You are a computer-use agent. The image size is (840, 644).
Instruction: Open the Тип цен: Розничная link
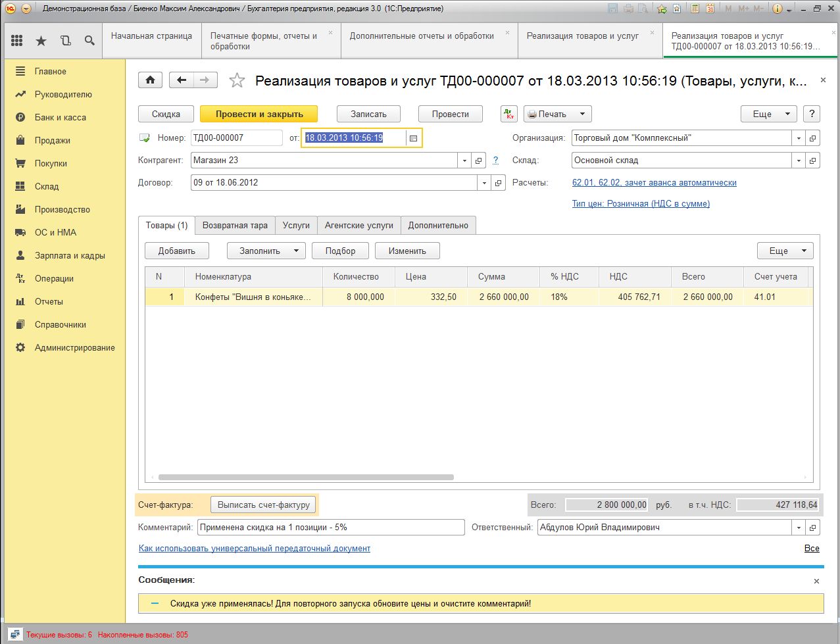click(x=641, y=204)
